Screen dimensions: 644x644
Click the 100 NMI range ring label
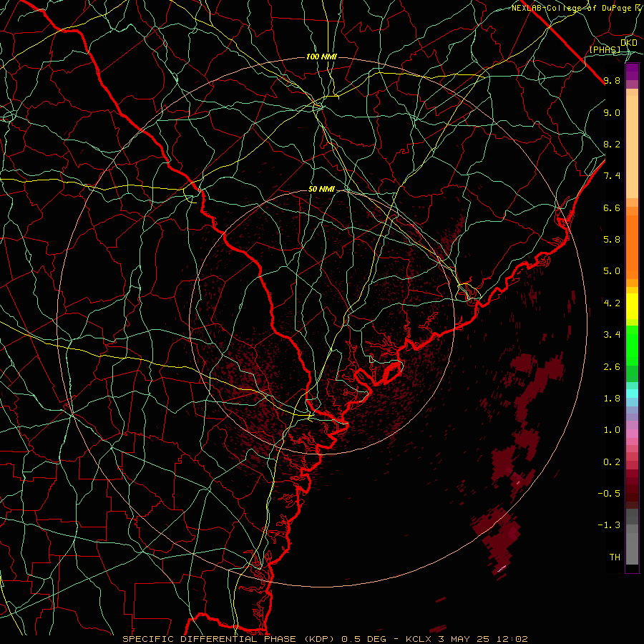[x=321, y=57]
